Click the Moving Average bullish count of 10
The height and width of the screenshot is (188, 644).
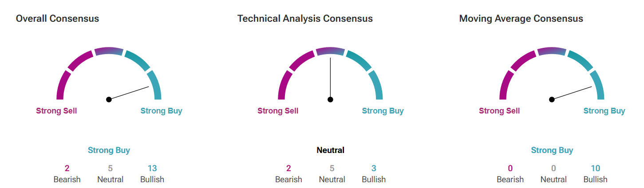pyautogui.click(x=595, y=168)
